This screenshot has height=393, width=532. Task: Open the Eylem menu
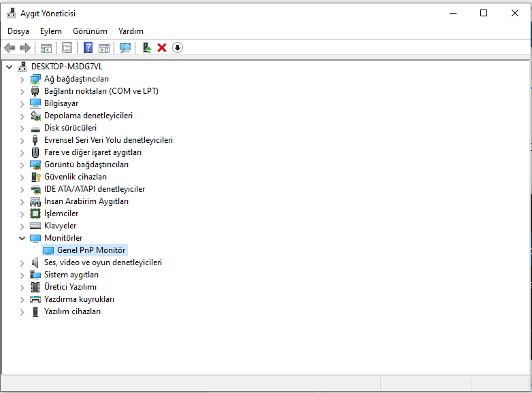click(51, 31)
